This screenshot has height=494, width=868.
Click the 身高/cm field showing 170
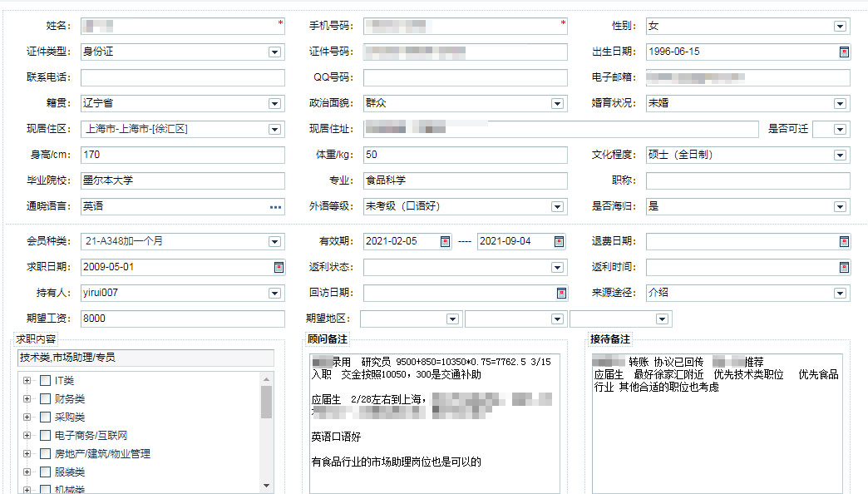(x=183, y=155)
